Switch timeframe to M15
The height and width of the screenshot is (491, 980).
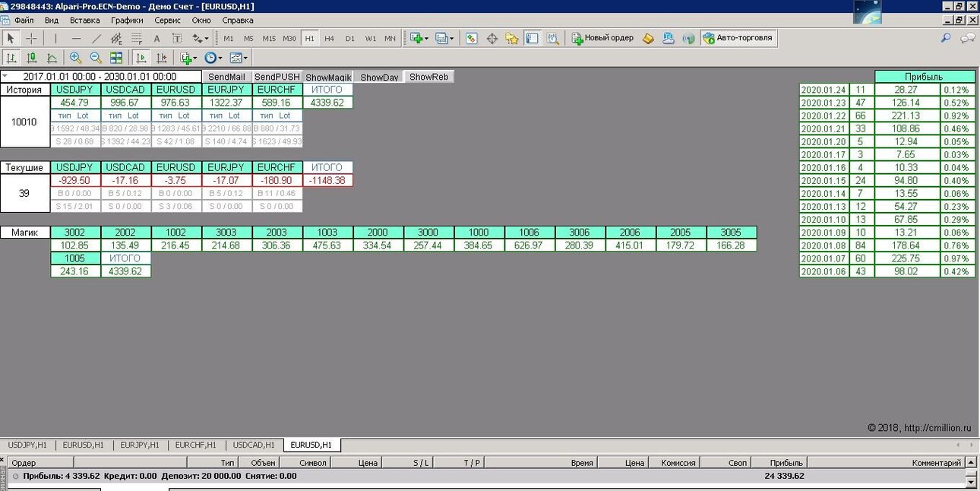point(269,38)
